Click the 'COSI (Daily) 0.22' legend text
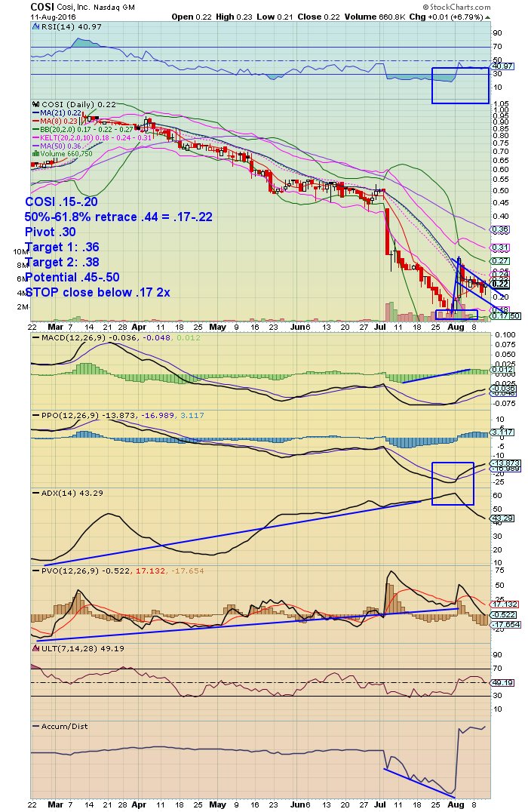Viewport: 528px width, 812px height. (x=78, y=105)
